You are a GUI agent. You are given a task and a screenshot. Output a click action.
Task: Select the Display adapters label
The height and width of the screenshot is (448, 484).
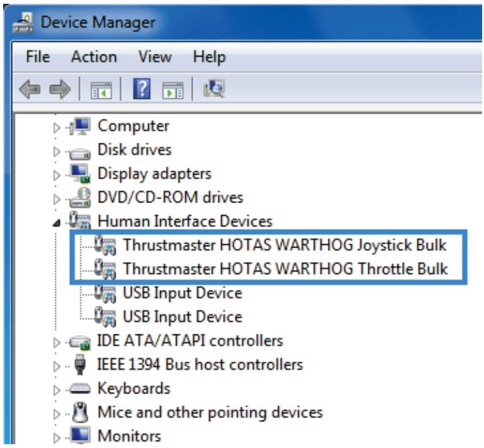[x=154, y=175]
